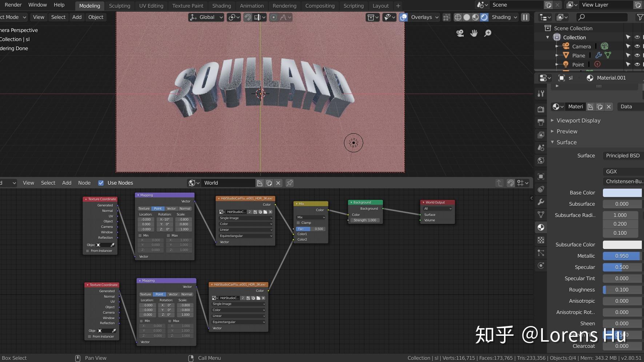Viewport: 644px width, 362px height.
Task: Collapse the Collection tree in outliner
Action: [x=548, y=37]
